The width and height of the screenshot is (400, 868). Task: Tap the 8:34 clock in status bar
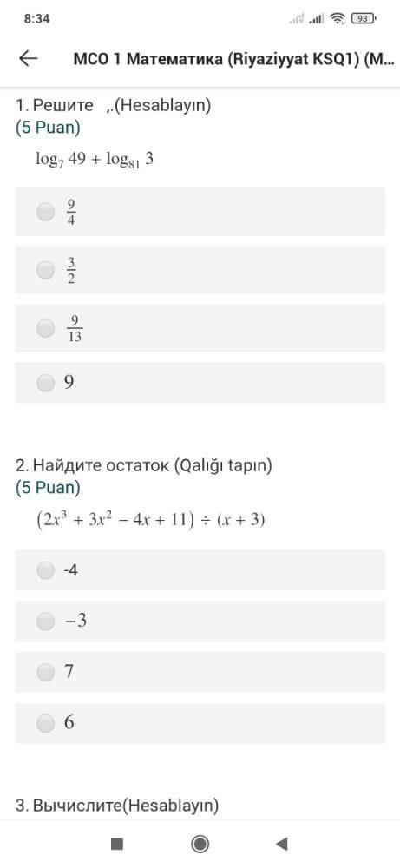pyautogui.click(x=37, y=19)
